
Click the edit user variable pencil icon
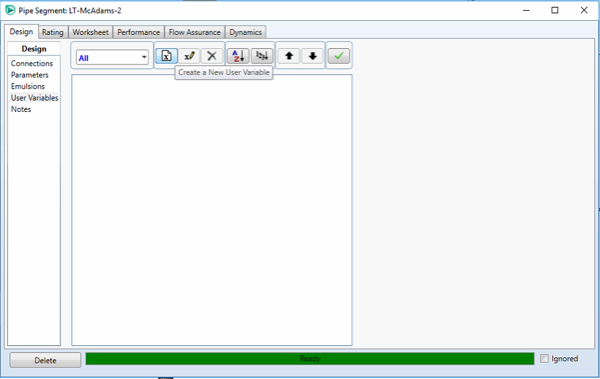(x=189, y=56)
